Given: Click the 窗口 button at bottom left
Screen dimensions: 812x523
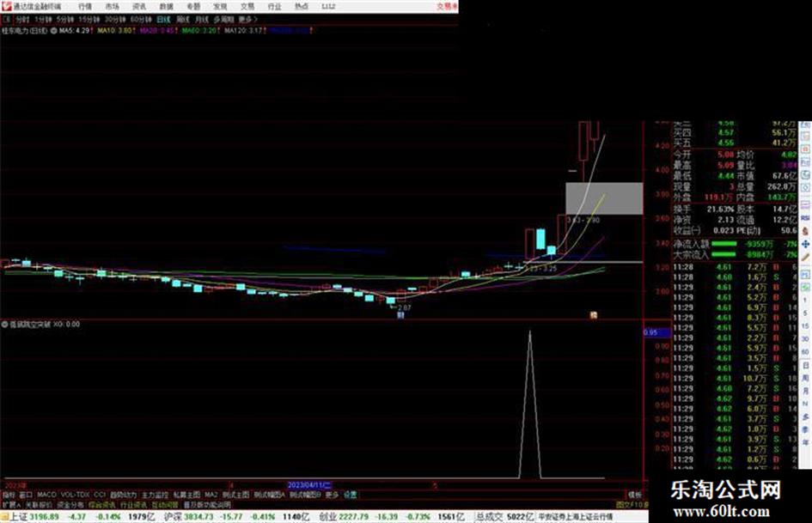Looking at the screenshot, I should point(26,495).
